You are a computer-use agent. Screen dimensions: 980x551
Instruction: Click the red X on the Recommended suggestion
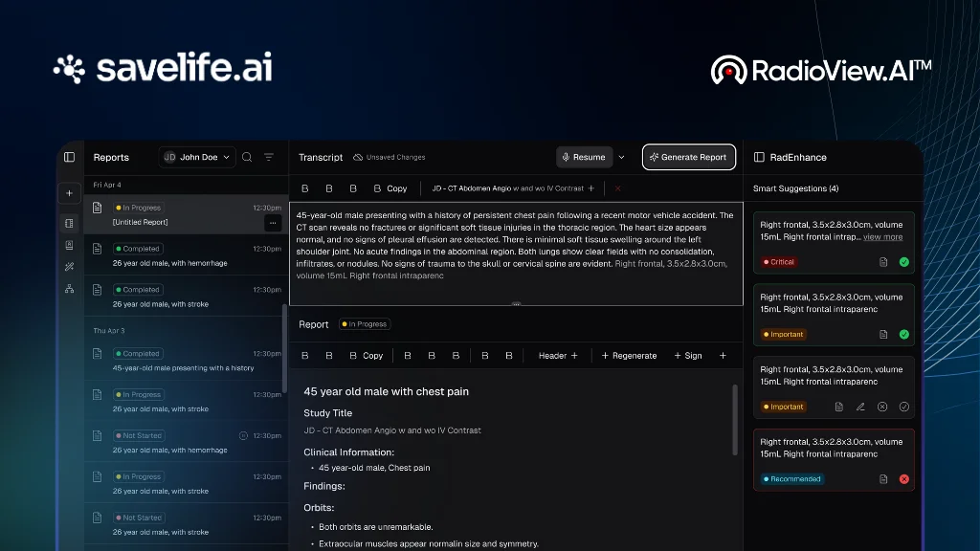click(904, 479)
